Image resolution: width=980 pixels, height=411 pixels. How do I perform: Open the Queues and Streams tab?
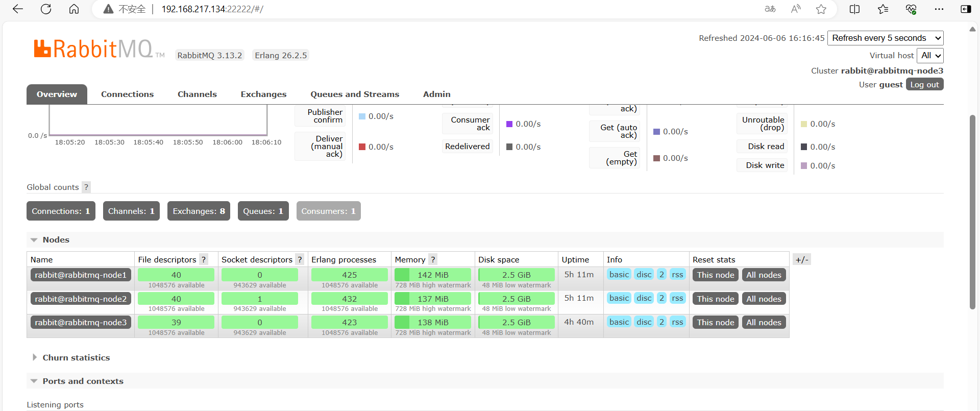click(355, 94)
